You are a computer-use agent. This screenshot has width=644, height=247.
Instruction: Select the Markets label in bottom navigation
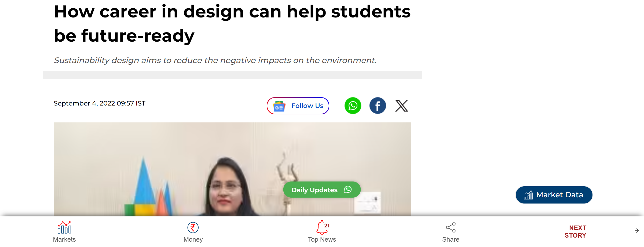pos(64,239)
